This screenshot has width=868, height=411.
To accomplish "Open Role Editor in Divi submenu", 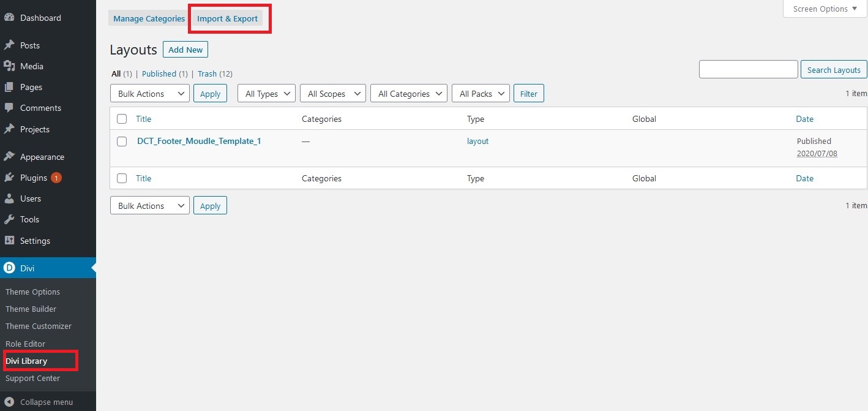I will pos(26,344).
